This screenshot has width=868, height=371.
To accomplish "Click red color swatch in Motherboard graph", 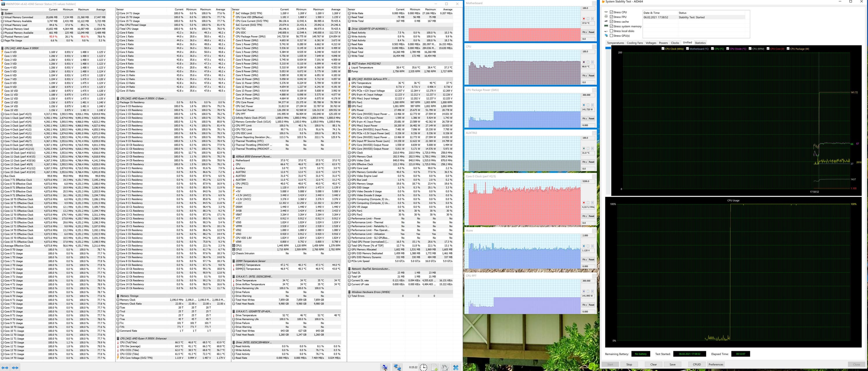I will pyautogui.click(x=584, y=19).
